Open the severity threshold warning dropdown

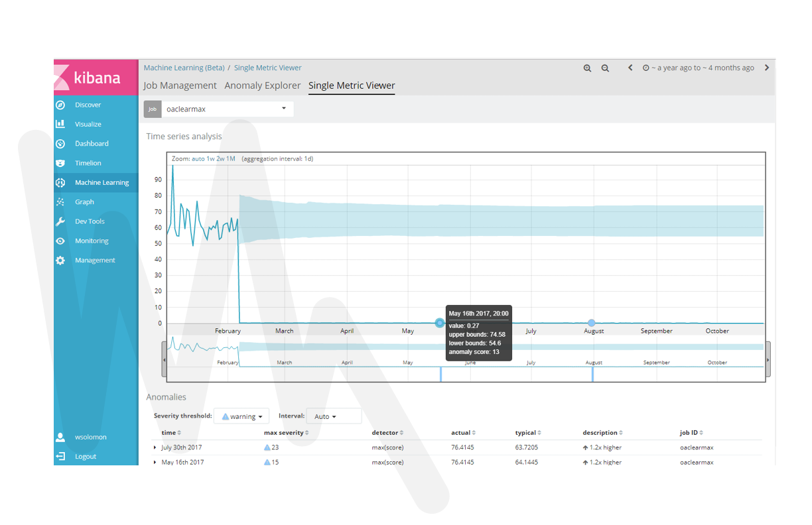tap(241, 416)
